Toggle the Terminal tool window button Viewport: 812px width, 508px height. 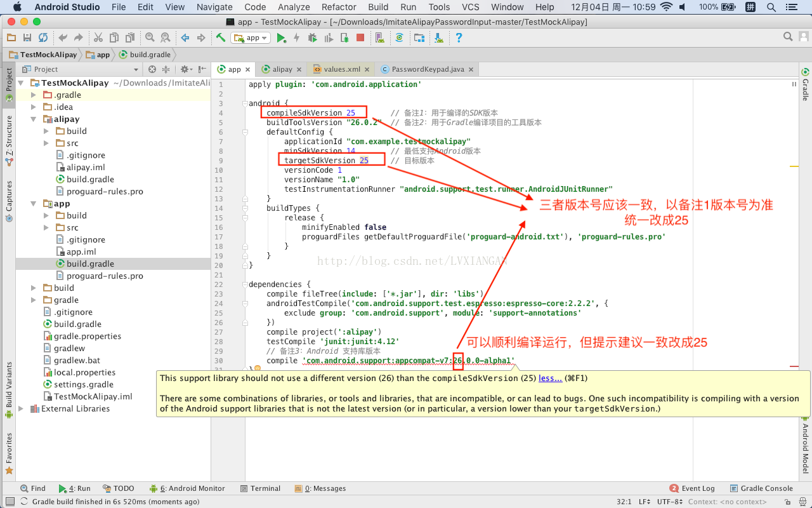point(260,488)
